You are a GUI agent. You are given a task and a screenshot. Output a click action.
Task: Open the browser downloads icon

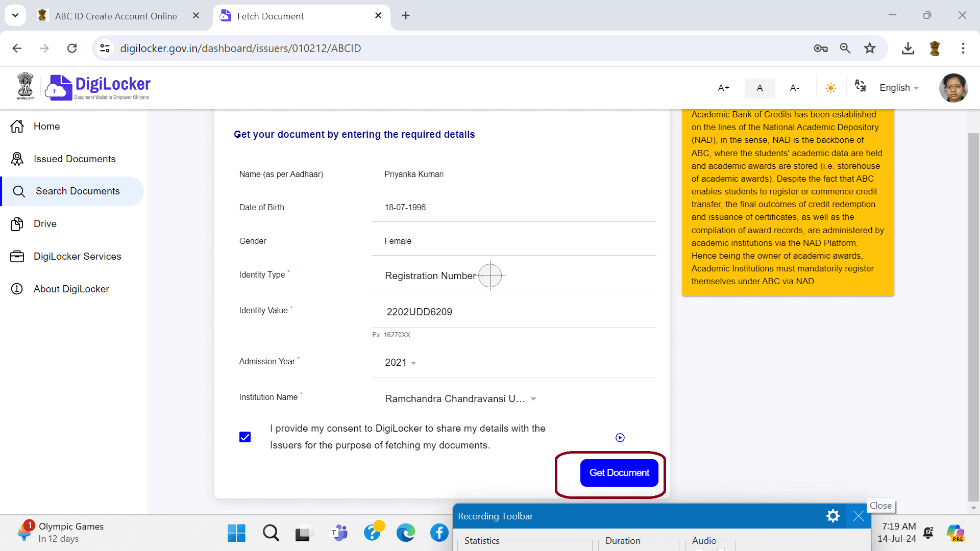click(908, 48)
